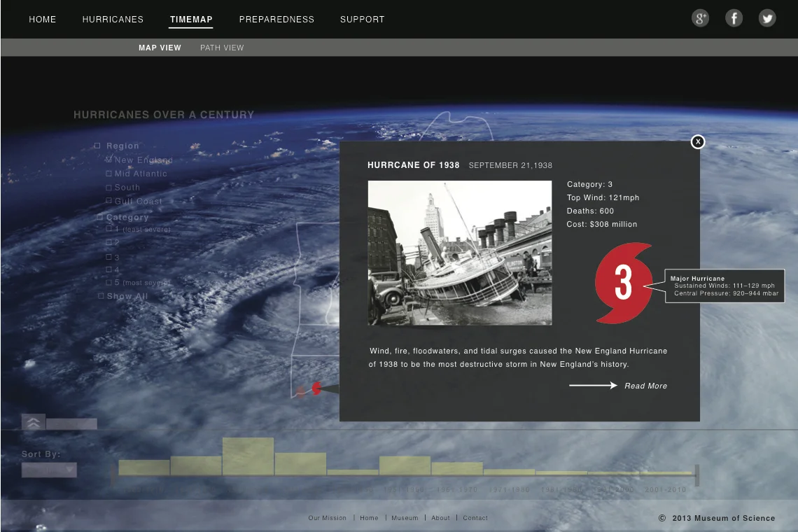Click the Read More link

tap(646, 386)
